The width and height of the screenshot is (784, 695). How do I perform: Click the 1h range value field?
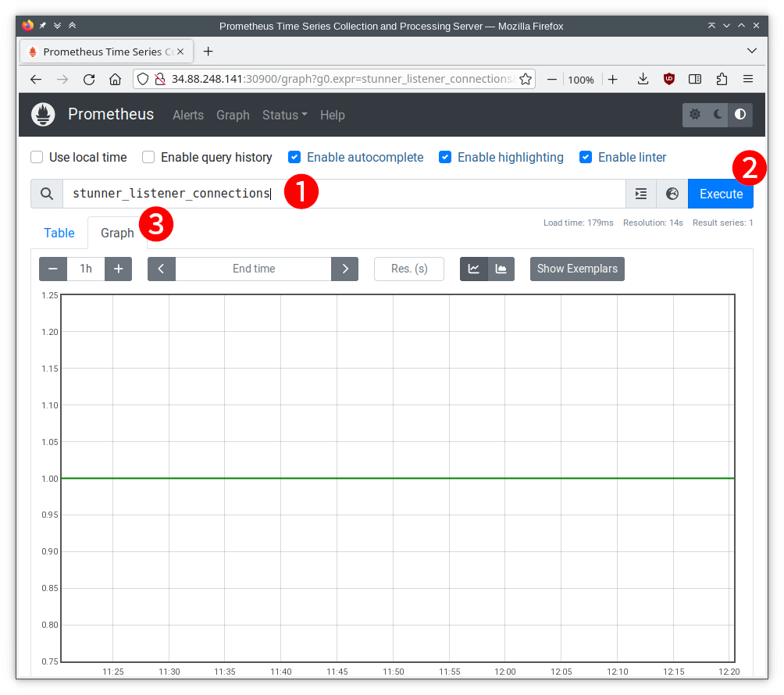point(86,269)
